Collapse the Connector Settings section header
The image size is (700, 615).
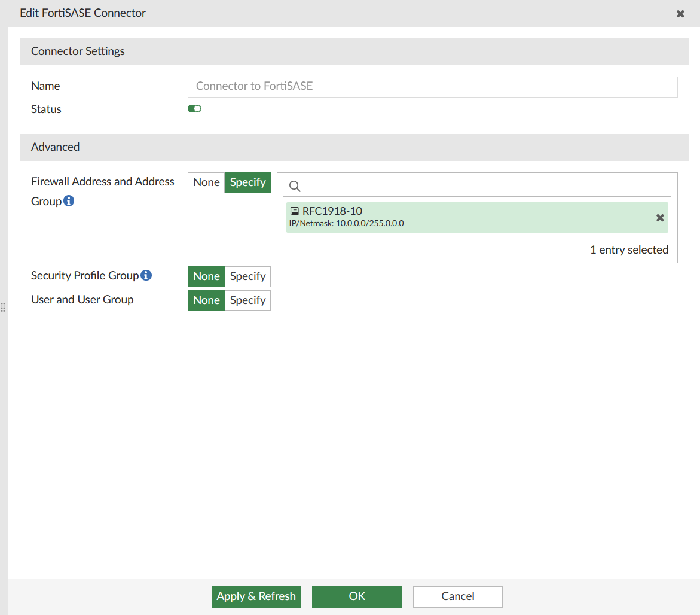[78, 51]
